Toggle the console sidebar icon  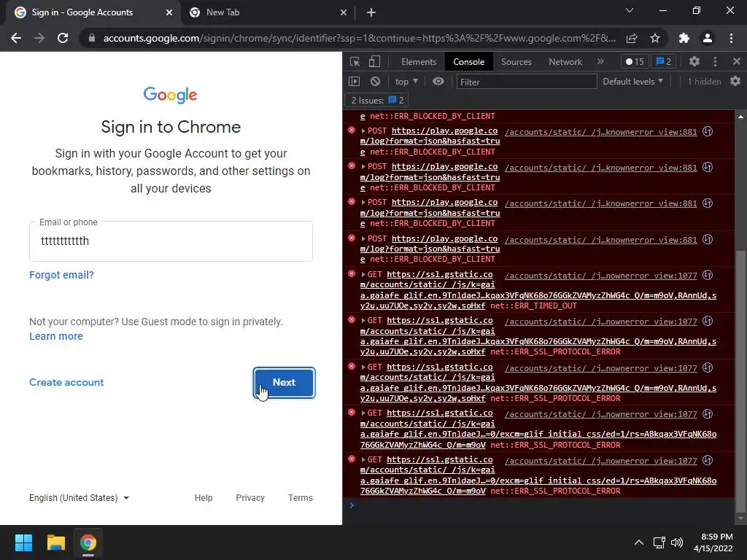(354, 82)
